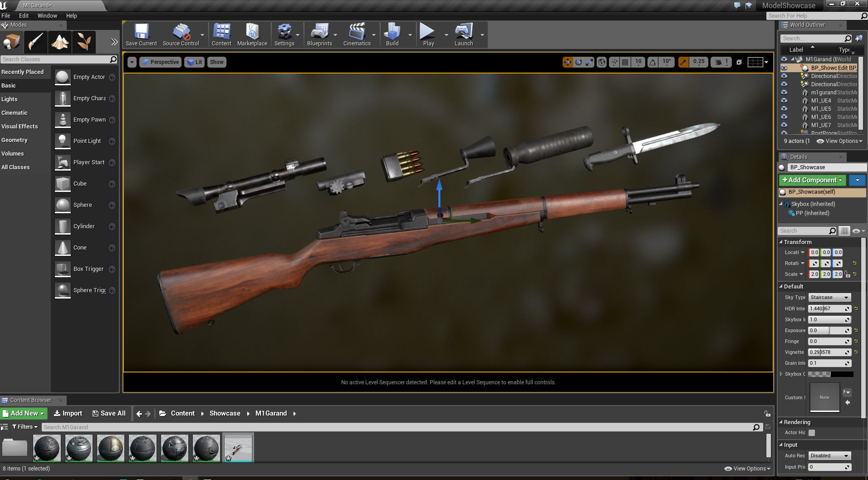Open the Edit menu
868x480 pixels.
click(x=24, y=15)
